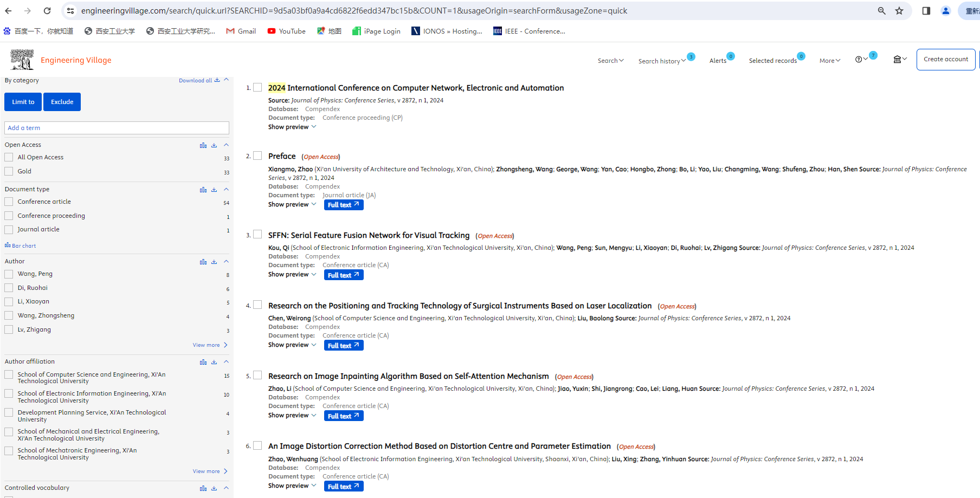Click the browser bookmark star icon
This screenshot has width=980, height=498.
pos(899,11)
